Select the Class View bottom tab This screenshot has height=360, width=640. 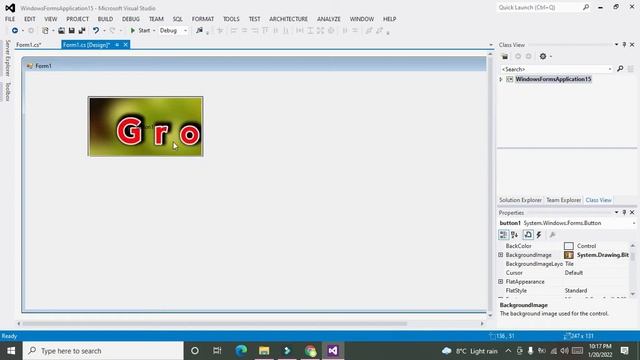[x=598, y=200]
